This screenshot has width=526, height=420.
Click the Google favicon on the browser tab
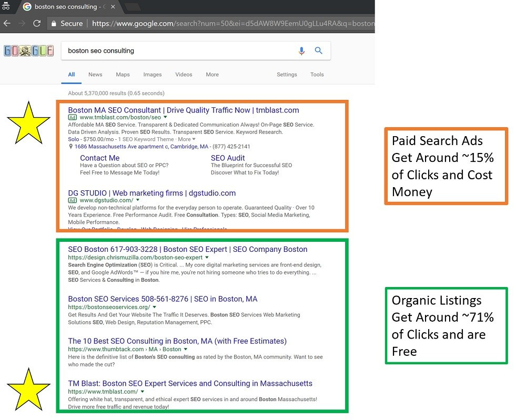(27, 7)
